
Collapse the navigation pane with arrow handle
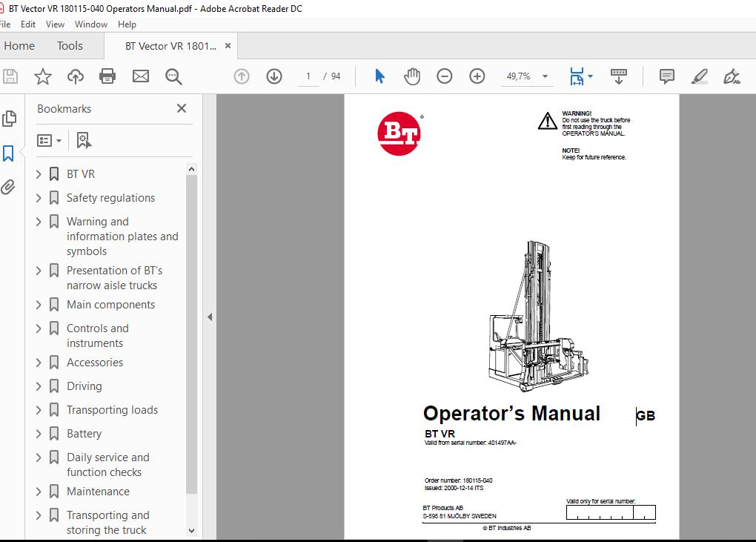click(210, 317)
